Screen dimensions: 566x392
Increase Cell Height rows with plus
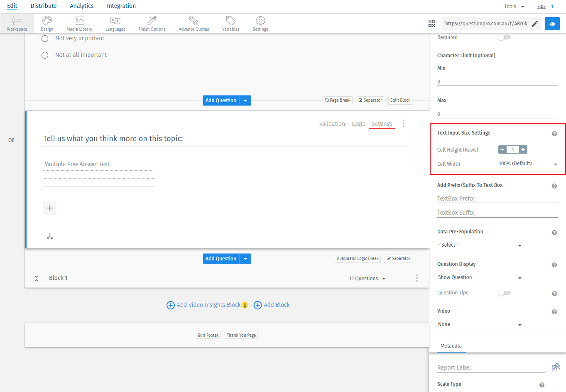click(523, 149)
